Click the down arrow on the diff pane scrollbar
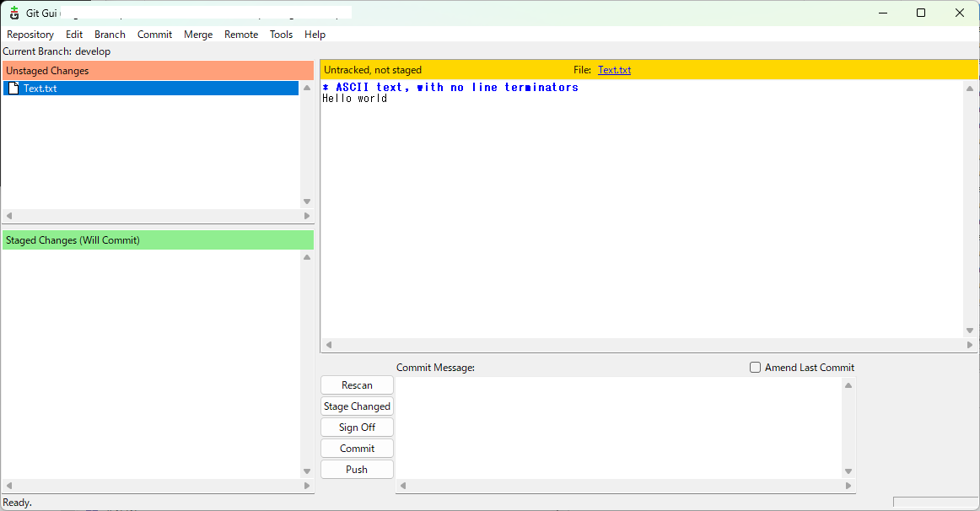 click(970, 331)
